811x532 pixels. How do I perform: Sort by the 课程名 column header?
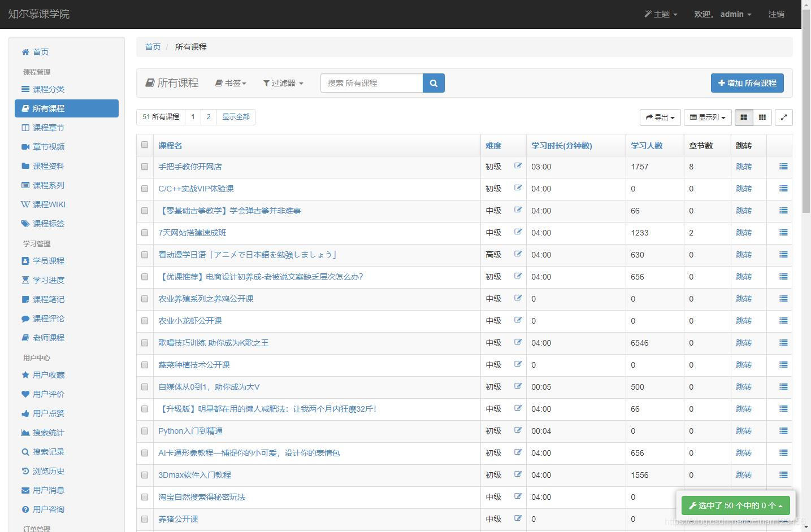(x=170, y=146)
